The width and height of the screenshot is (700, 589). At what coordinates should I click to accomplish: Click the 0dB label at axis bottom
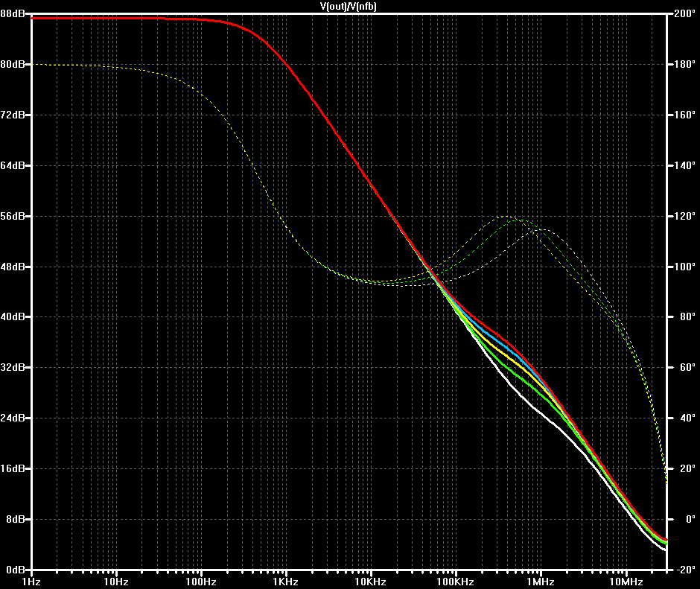(x=15, y=570)
